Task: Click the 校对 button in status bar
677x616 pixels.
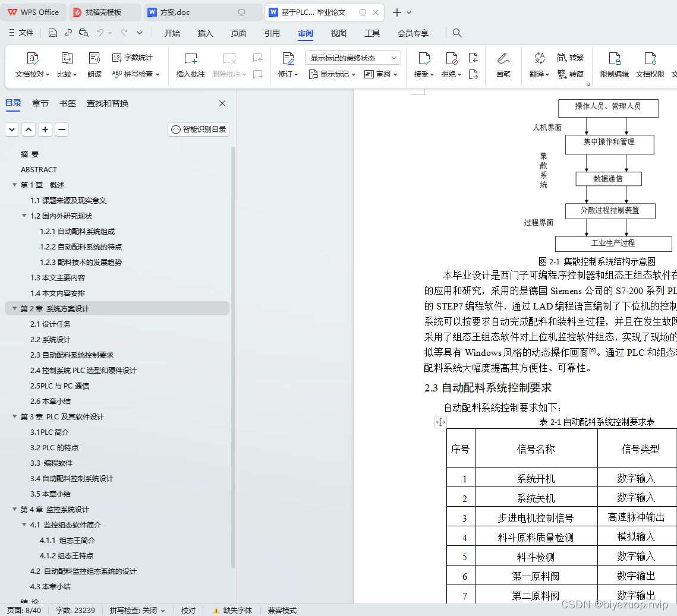Action: (188, 611)
